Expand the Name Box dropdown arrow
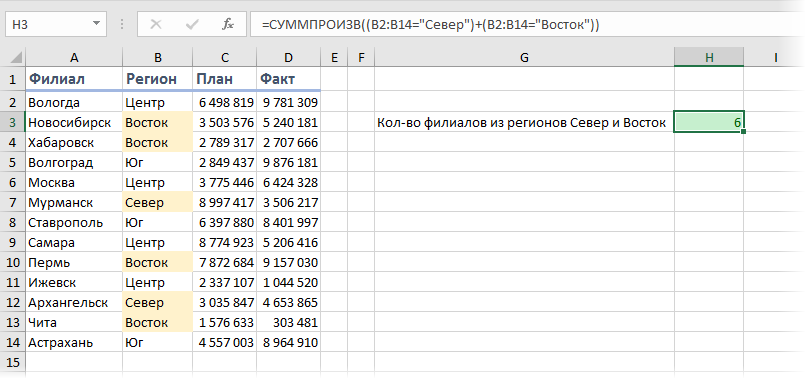This screenshot has height=379, width=806. click(x=96, y=24)
